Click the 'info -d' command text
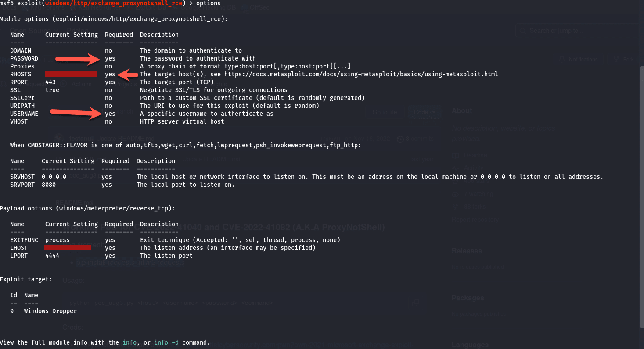The height and width of the screenshot is (349, 644). click(166, 343)
